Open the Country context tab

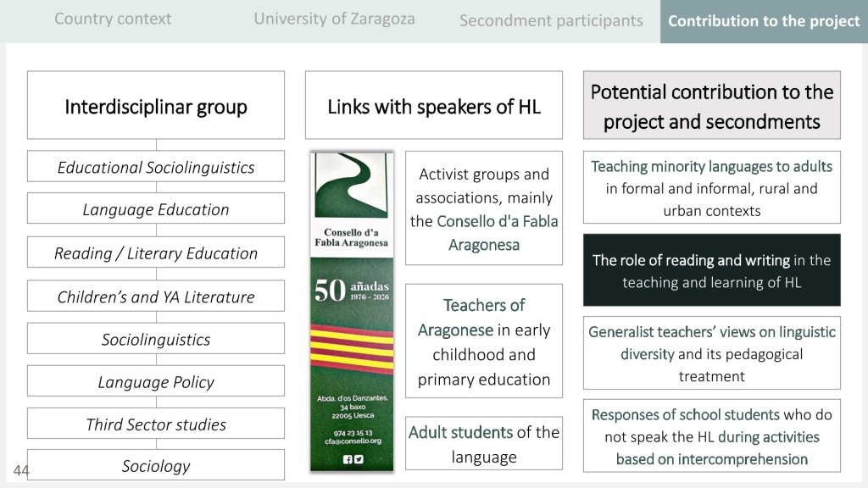point(113,19)
